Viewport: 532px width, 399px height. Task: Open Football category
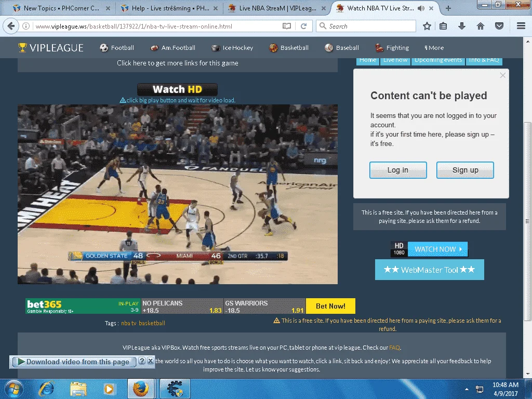point(117,48)
